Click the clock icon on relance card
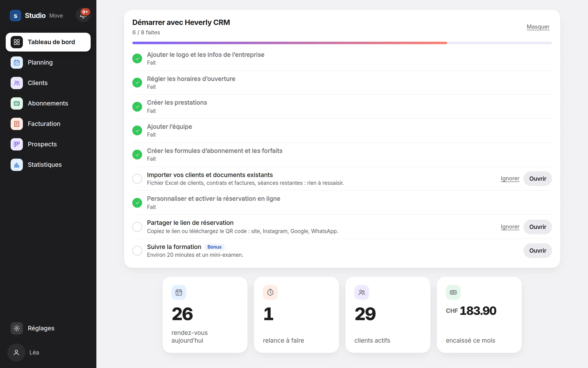This screenshot has height=368, width=588. click(270, 292)
